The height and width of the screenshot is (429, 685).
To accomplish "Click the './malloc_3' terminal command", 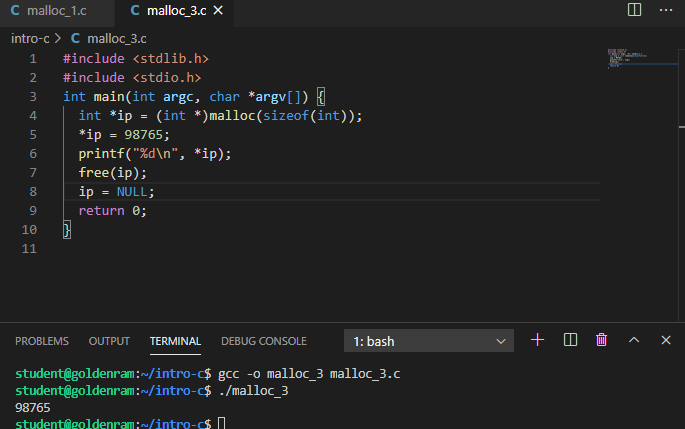I will click(253, 391).
